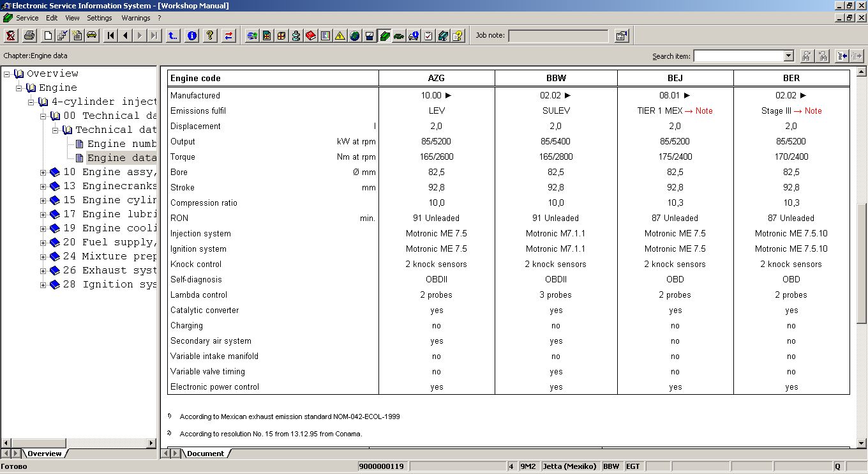Select 26 Exhaust system tree item

[x=110, y=271]
